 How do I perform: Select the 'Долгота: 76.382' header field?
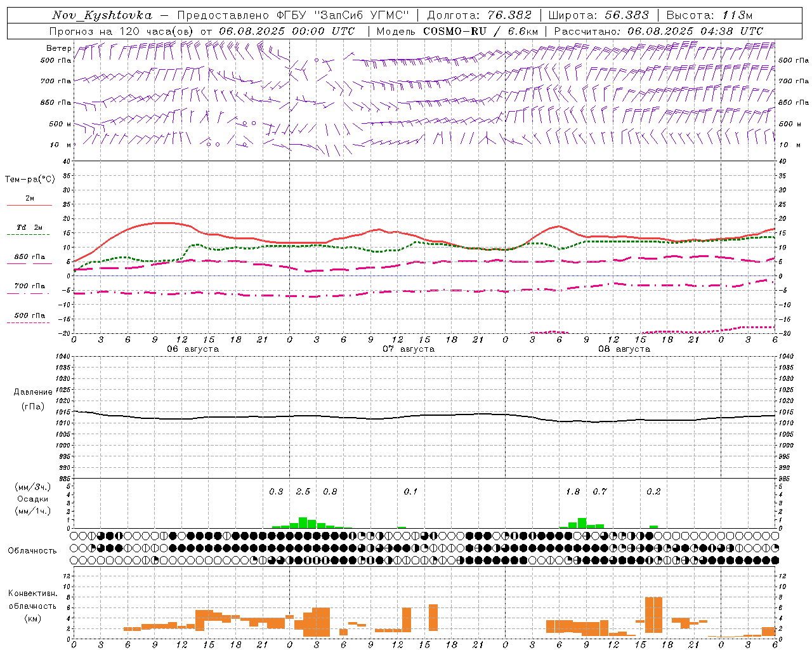click(x=480, y=15)
